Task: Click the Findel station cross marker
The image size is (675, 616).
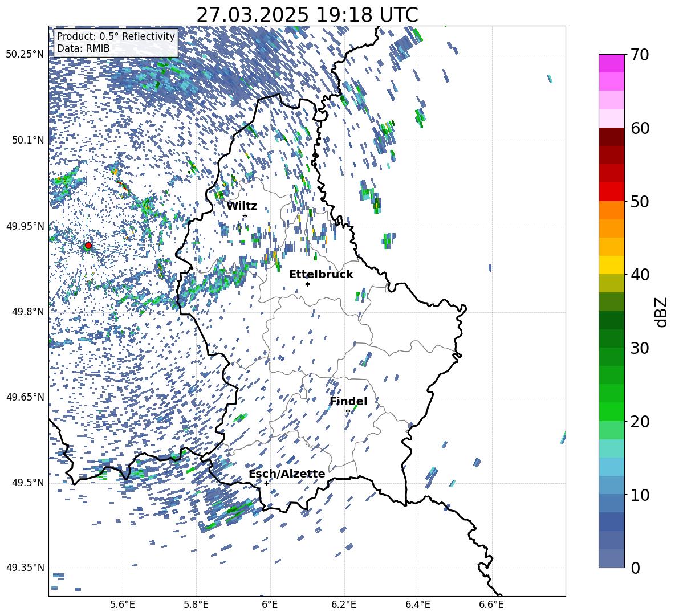Action: pyautogui.click(x=348, y=411)
